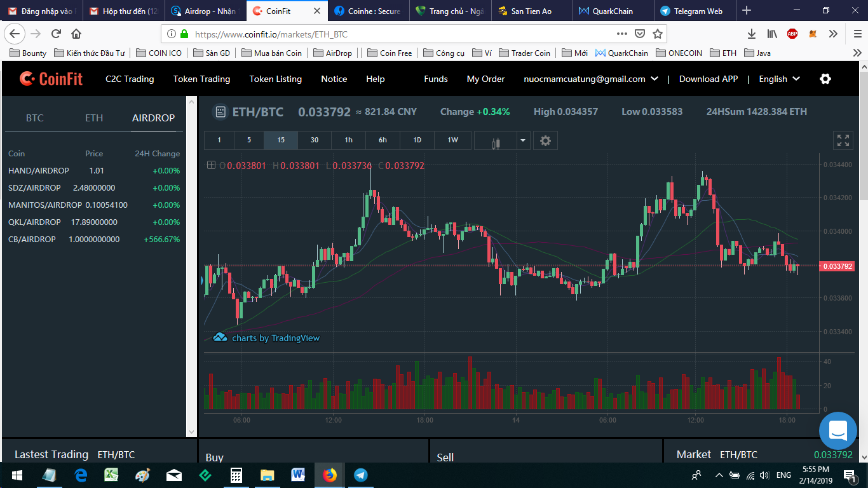Open the Bounty bookmarks folder
Image resolution: width=868 pixels, height=488 pixels.
[x=28, y=53]
